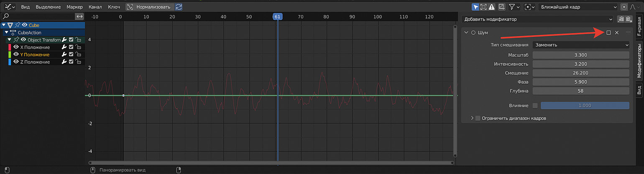
Task: Toggle proportional editing circle icon
Action: (x=624, y=7)
